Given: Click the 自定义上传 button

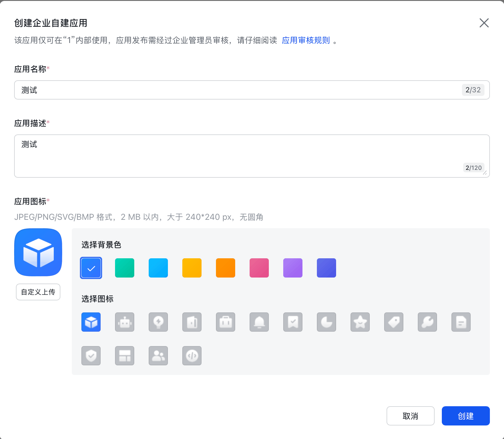Looking at the screenshot, I should (x=38, y=292).
